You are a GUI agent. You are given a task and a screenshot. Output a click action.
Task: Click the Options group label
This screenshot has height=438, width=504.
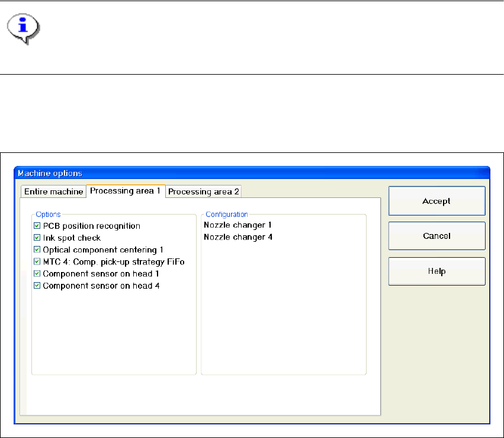48,214
